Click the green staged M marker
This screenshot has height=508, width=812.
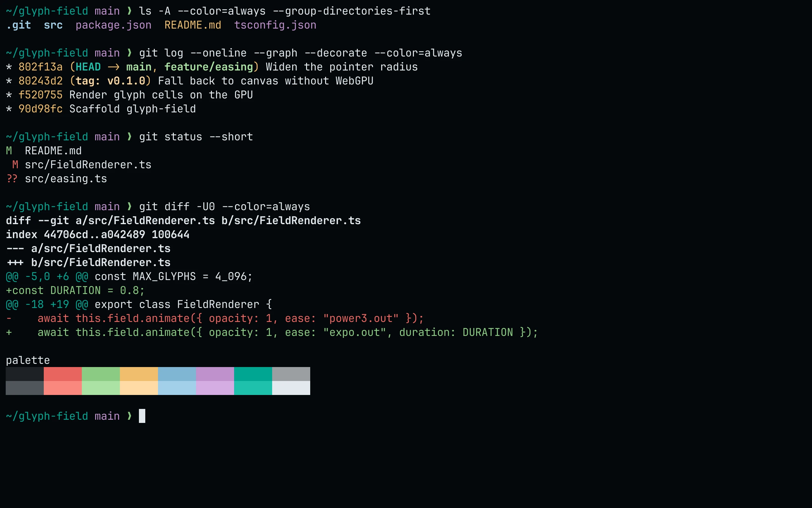point(9,151)
